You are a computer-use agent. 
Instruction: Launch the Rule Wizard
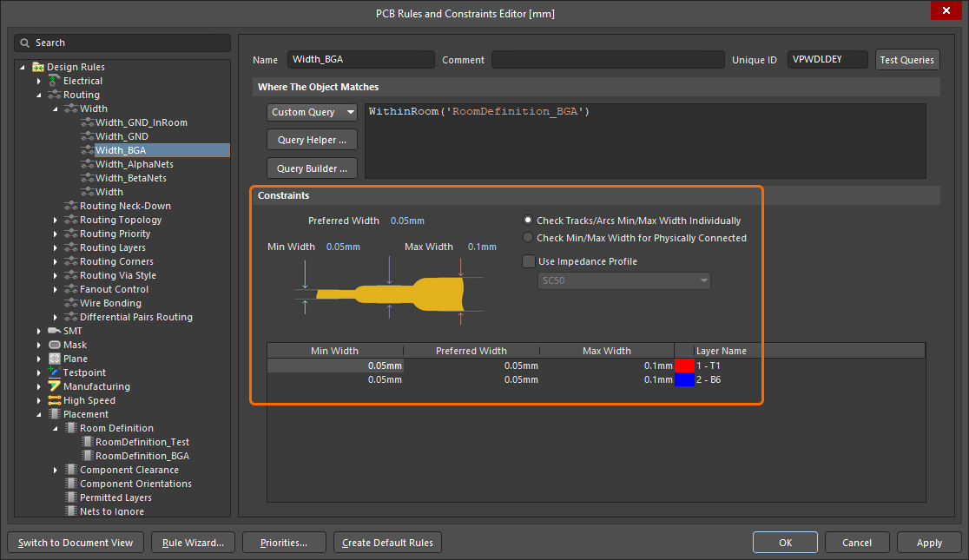(x=193, y=543)
